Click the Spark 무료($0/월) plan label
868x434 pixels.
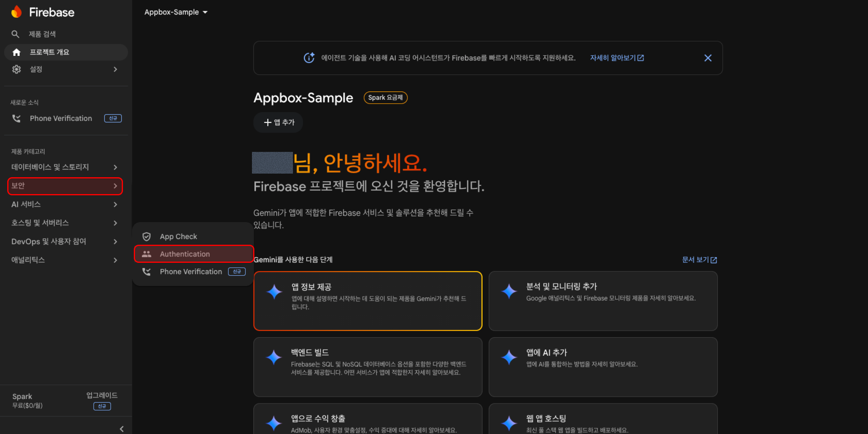(27, 401)
